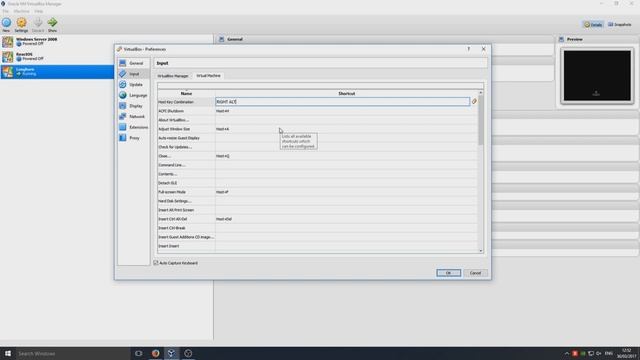Click the VM preview thumbnail in the VirtualBox Manager window

597,76
